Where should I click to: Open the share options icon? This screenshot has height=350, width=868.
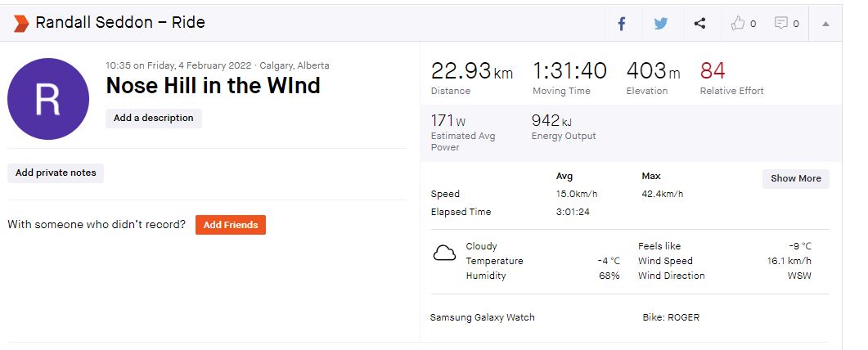[699, 24]
